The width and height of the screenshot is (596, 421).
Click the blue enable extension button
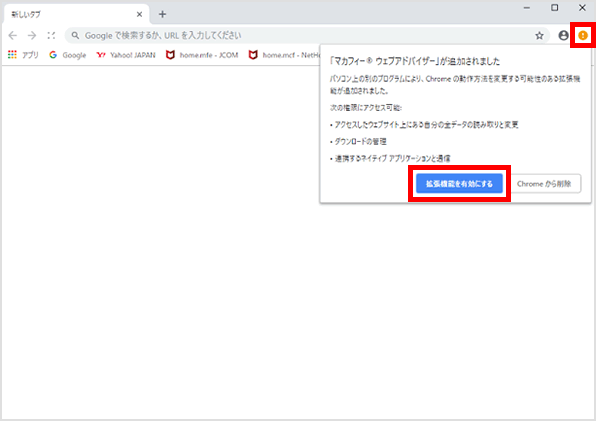(x=459, y=184)
